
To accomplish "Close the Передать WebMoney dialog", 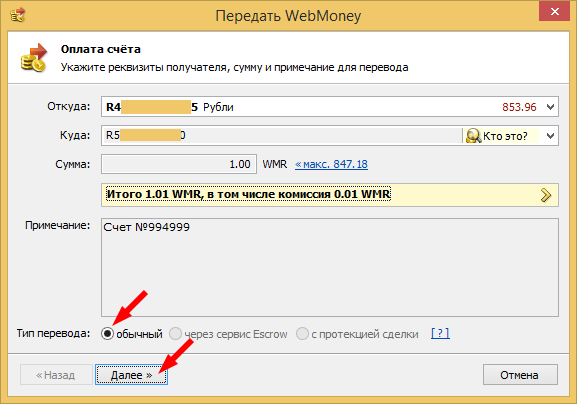I will pos(554,11).
